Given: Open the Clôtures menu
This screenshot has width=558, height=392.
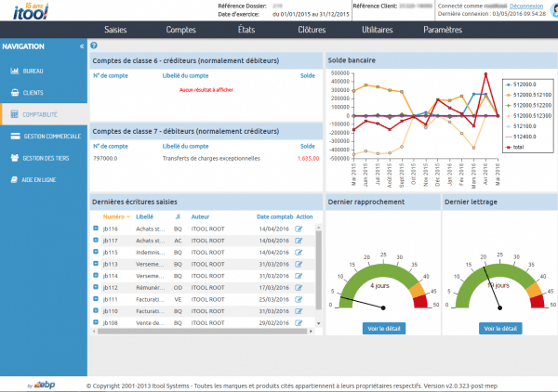Looking at the screenshot, I should click(312, 30).
